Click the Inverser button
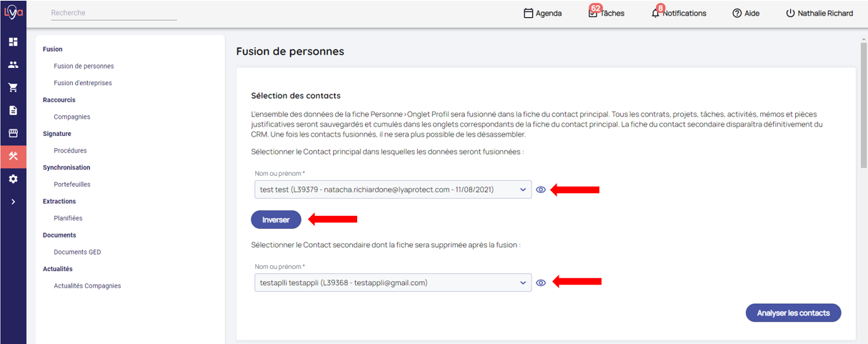868x344 pixels. 276,220
